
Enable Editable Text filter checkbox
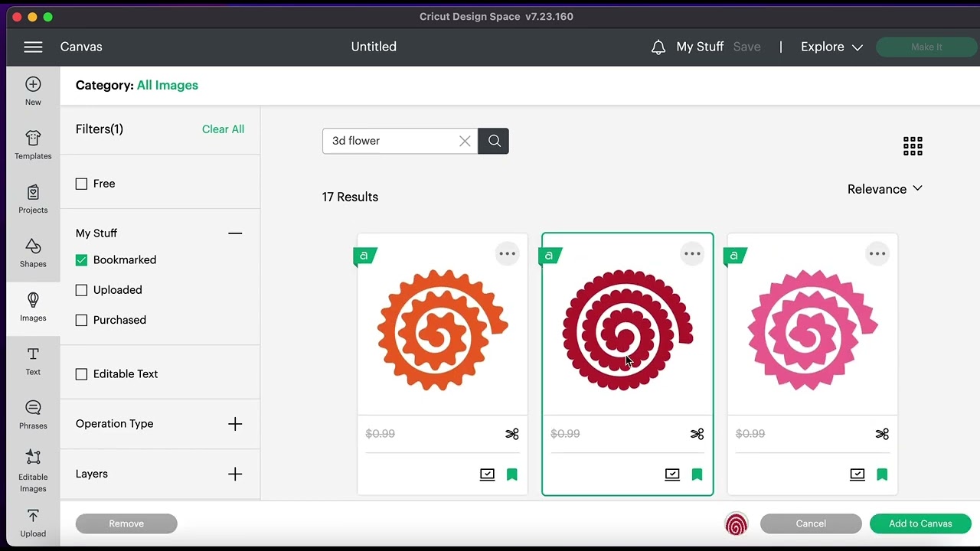point(82,374)
